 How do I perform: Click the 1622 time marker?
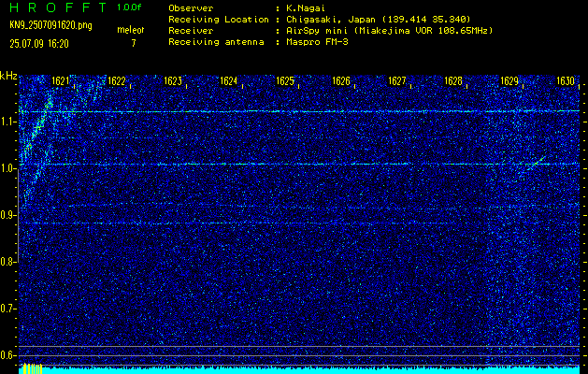tap(116, 81)
